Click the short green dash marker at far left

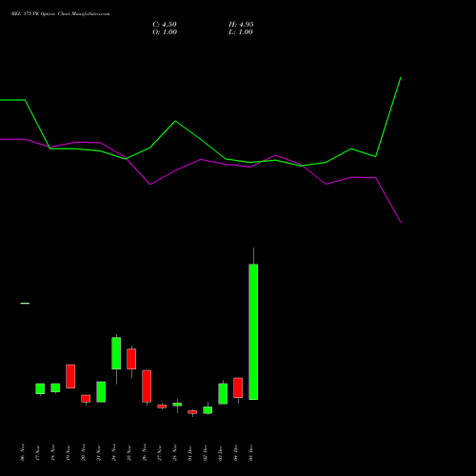point(25,304)
